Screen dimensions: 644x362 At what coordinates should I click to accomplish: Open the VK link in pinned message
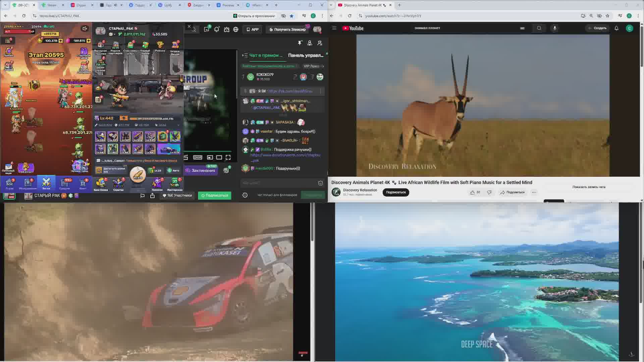click(290, 91)
